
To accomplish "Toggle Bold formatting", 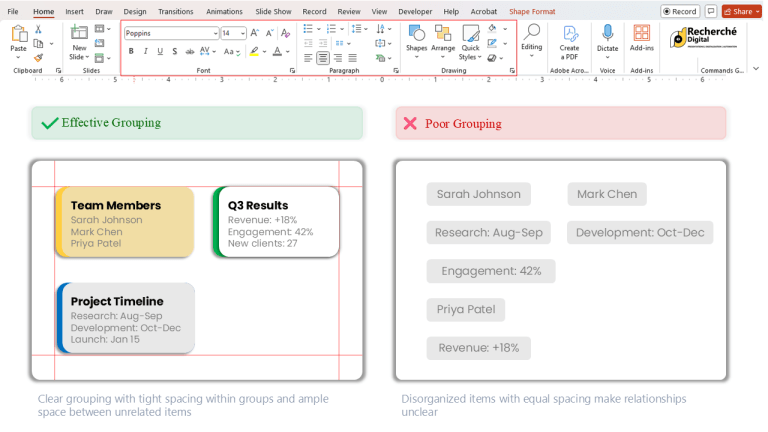I will [x=131, y=51].
